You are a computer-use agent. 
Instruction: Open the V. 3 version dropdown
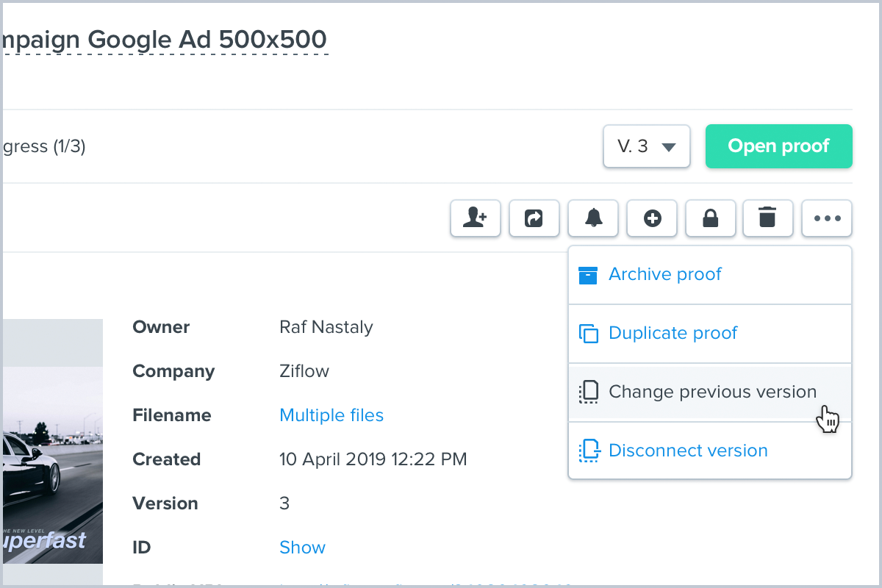[646, 146]
